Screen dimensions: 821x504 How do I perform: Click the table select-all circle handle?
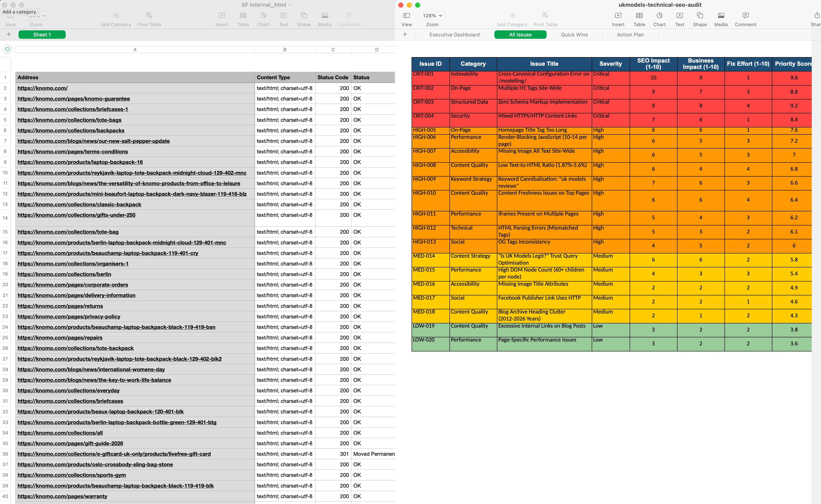point(7,49)
